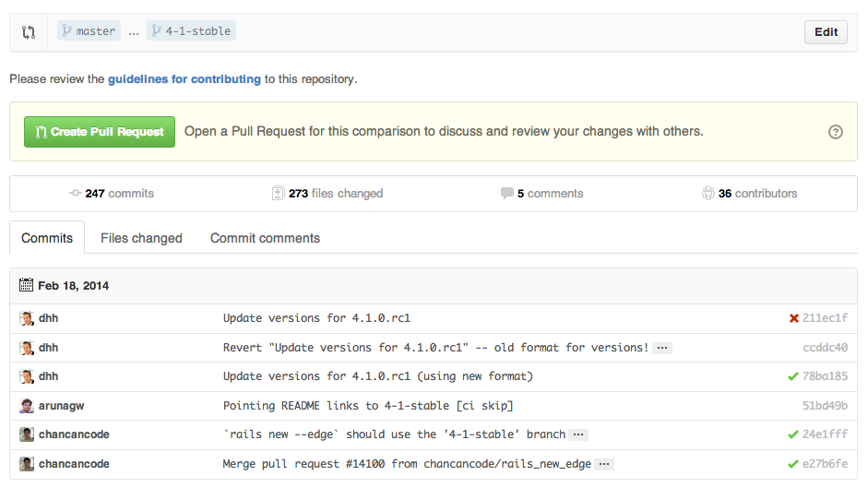Expand the Revert commit message ellipsis
Image resolution: width=868 pixels, height=488 pixels.
tap(662, 348)
